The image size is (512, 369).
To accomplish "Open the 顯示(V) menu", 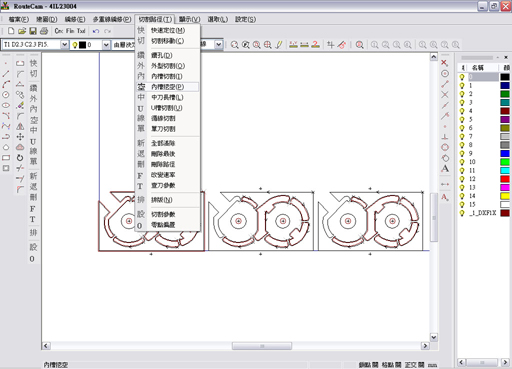I will [x=189, y=19].
